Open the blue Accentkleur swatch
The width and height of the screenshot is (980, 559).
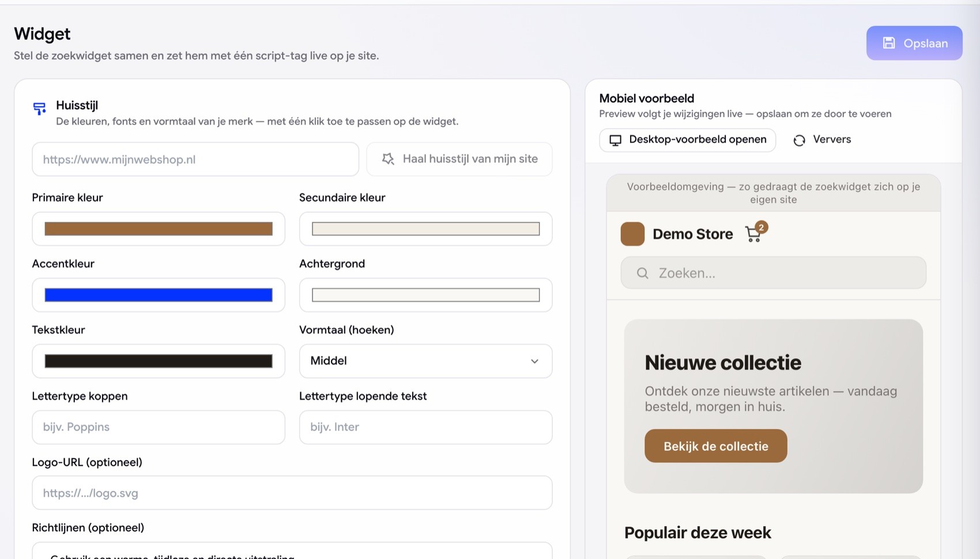[x=159, y=295]
